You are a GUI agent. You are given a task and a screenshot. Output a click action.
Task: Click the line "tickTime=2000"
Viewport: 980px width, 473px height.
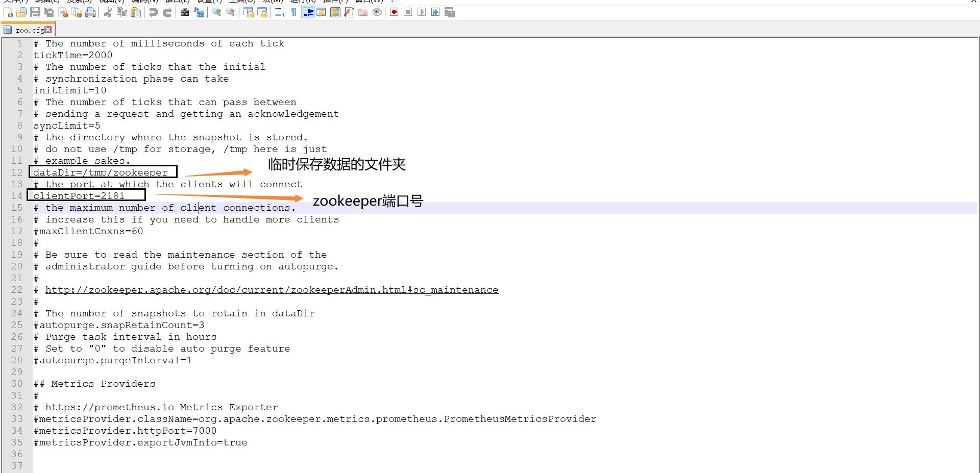pos(73,55)
